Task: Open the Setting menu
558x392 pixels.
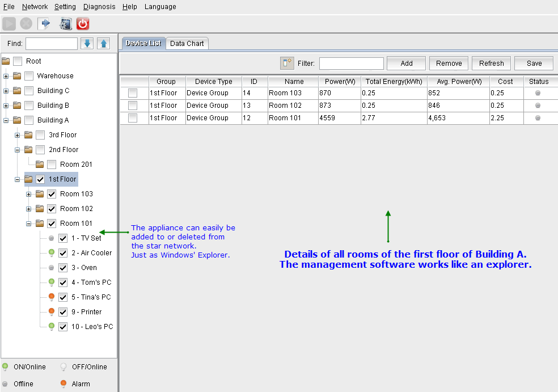Action: coord(65,7)
